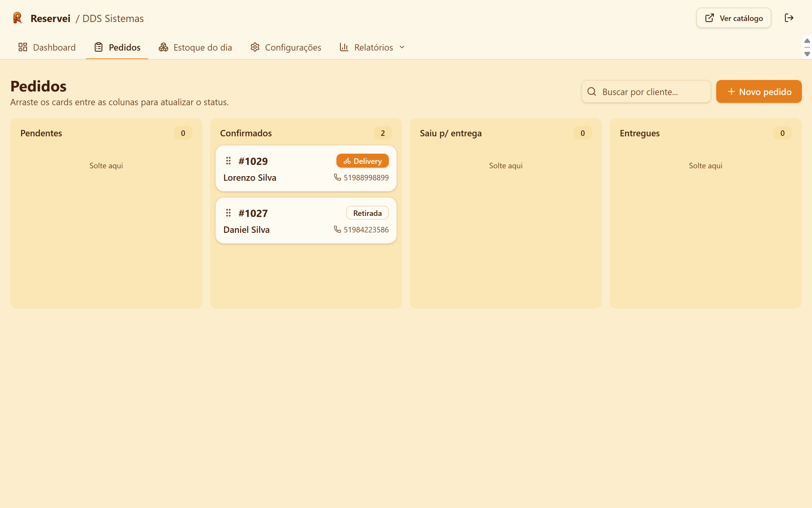Click the Relatórios bar chart icon

click(x=344, y=47)
